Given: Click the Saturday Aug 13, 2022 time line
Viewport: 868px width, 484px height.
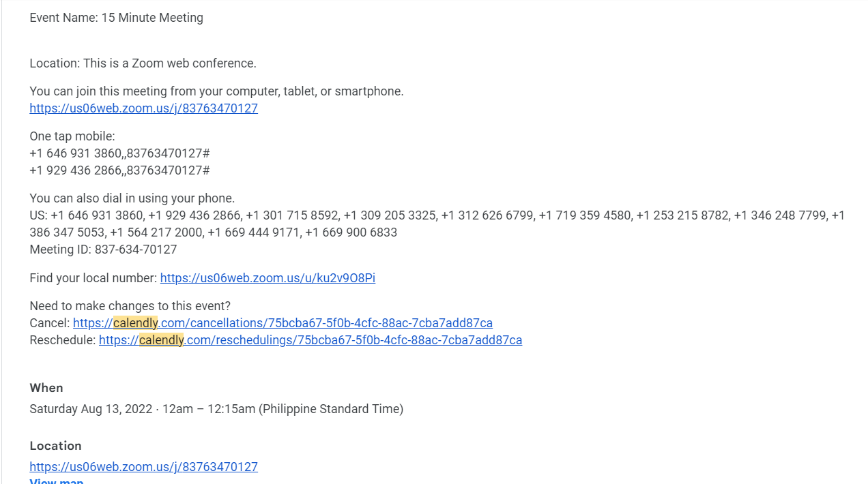Looking at the screenshot, I should 216,409.
